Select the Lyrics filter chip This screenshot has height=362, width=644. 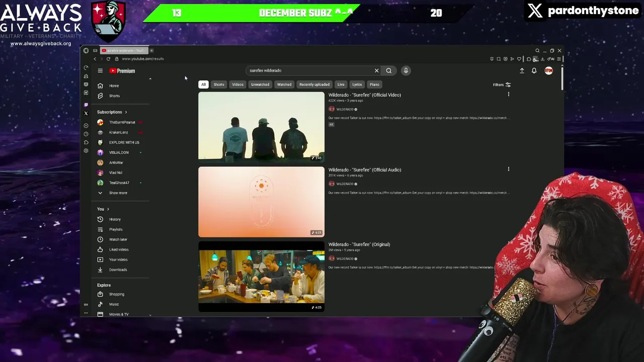tap(357, 84)
